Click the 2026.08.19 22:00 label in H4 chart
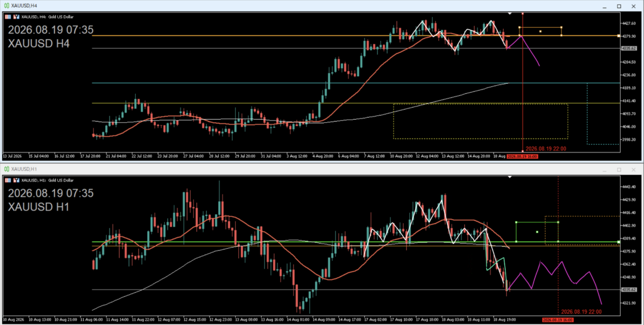This screenshot has height=325, width=644. 546,149
